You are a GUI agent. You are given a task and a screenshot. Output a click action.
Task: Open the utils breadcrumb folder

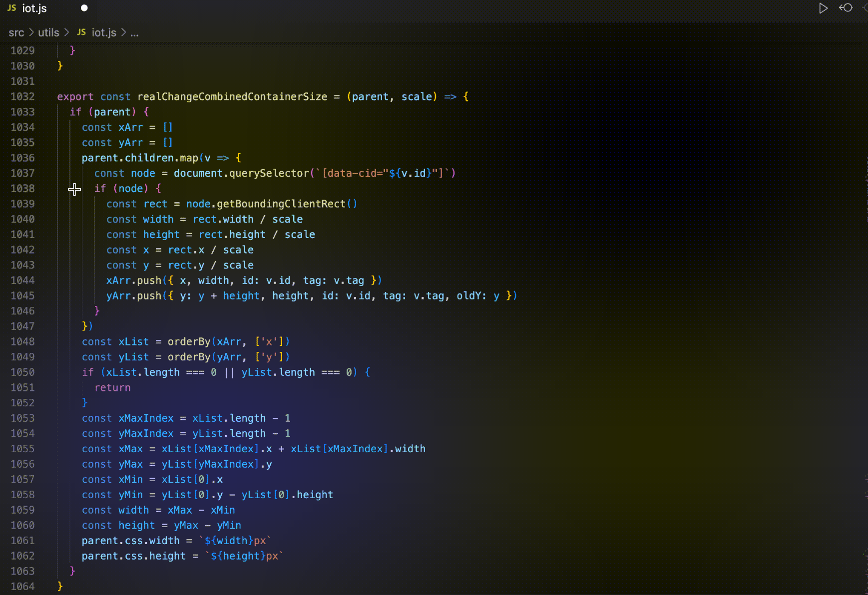48,32
